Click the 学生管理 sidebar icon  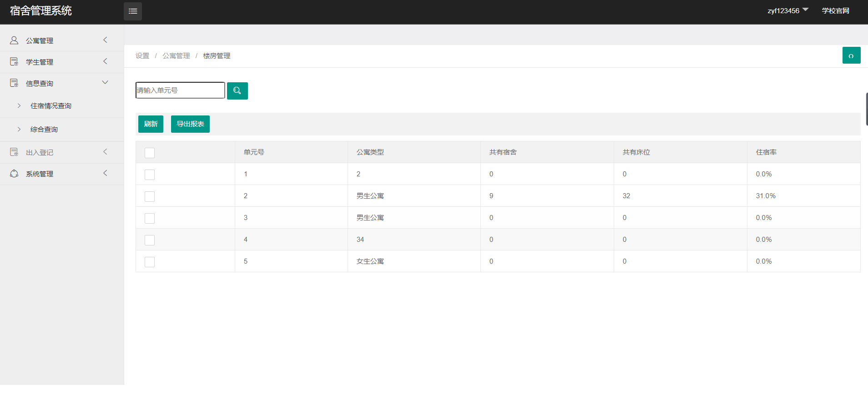pyautogui.click(x=14, y=62)
